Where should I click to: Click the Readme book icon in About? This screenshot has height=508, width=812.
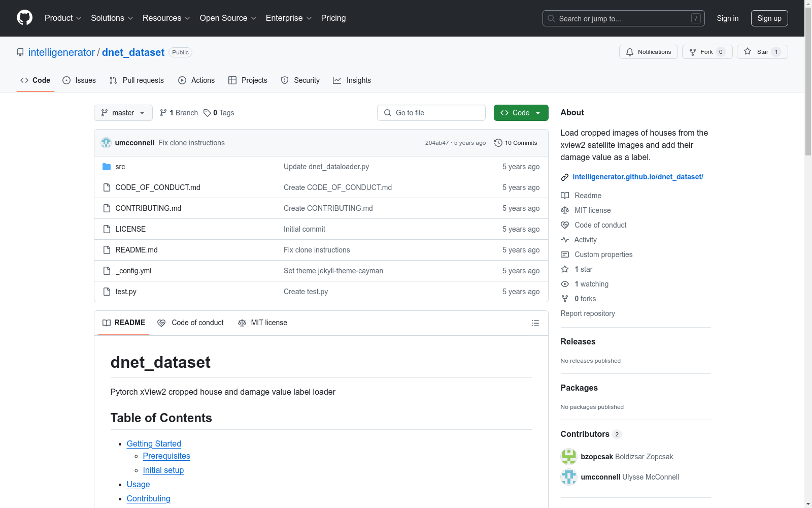click(565, 196)
